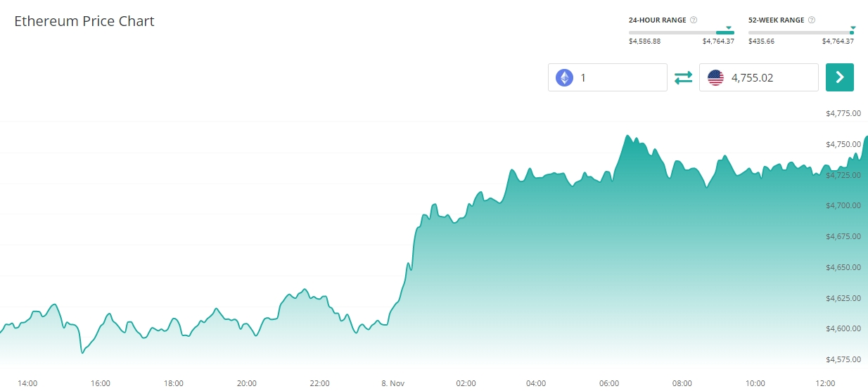
Task: Click the 14:00 time axis label
Action: 27,383
